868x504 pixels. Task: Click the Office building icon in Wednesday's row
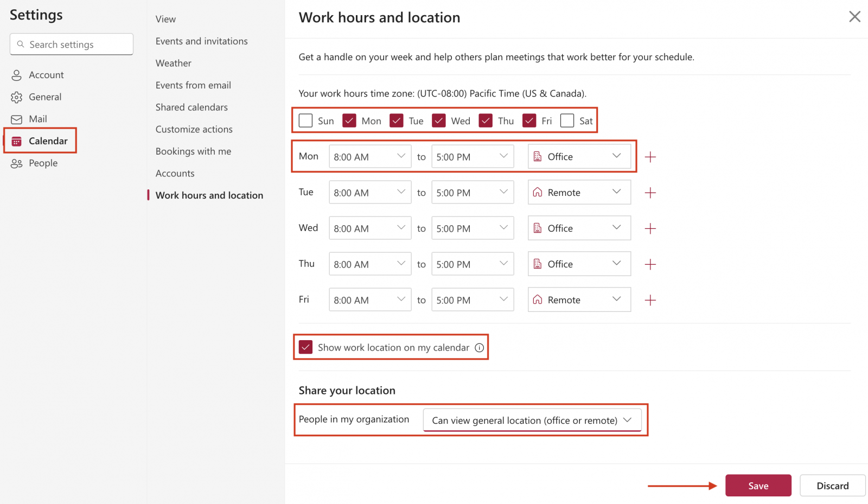click(x=538, y=228)
